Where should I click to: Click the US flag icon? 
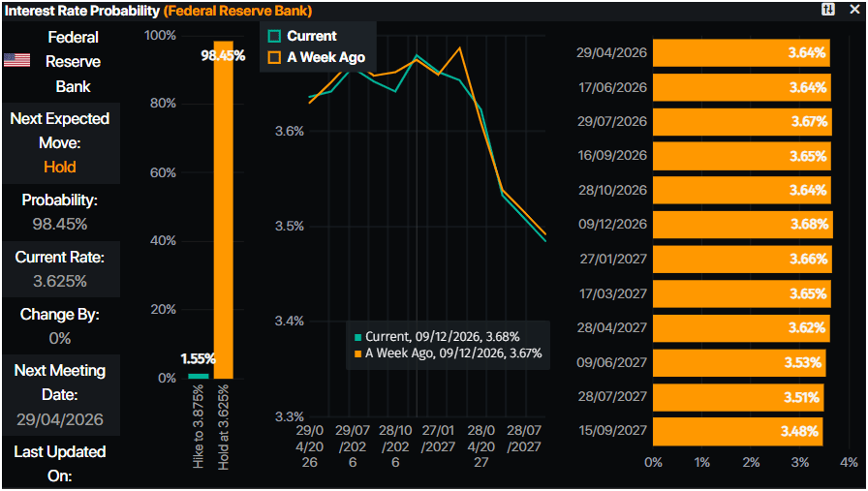tap(16, 61)
